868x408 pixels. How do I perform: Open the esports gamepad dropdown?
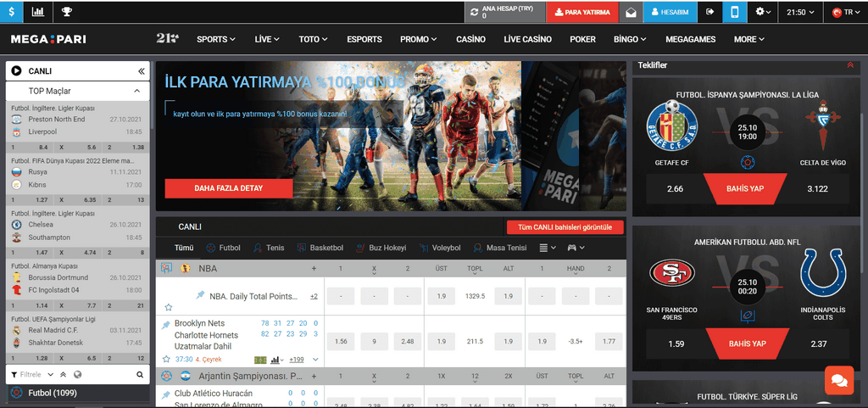(576, 248)
